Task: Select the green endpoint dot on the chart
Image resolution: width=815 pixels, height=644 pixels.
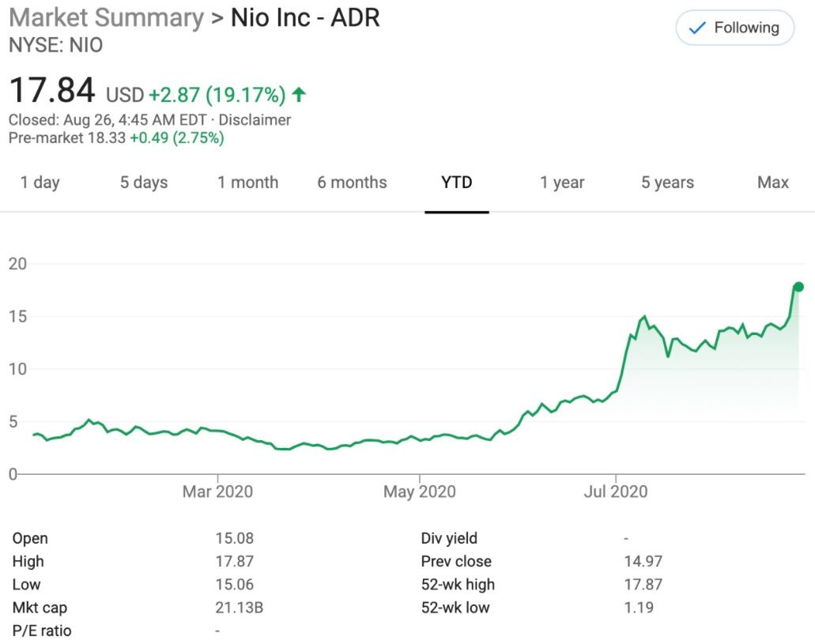Action: pos(799,285)
